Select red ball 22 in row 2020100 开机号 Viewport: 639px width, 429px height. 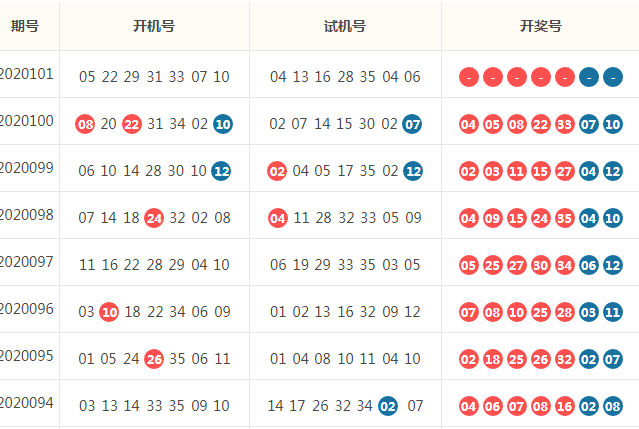[x=132, y=124]
